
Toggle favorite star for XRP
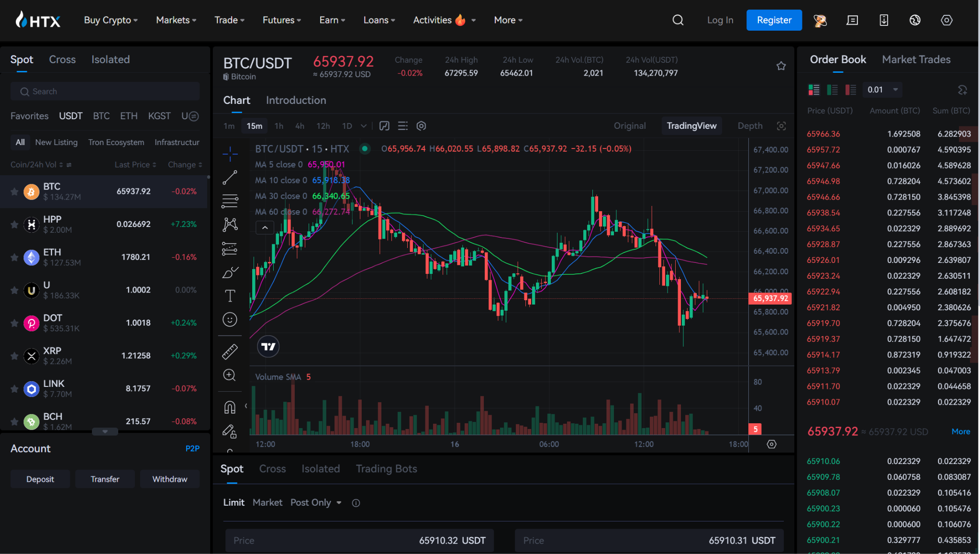coord(14,356)
